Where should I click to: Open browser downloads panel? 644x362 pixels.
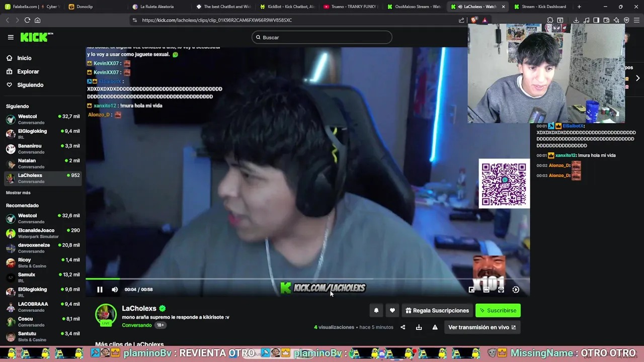coord(576,20)
